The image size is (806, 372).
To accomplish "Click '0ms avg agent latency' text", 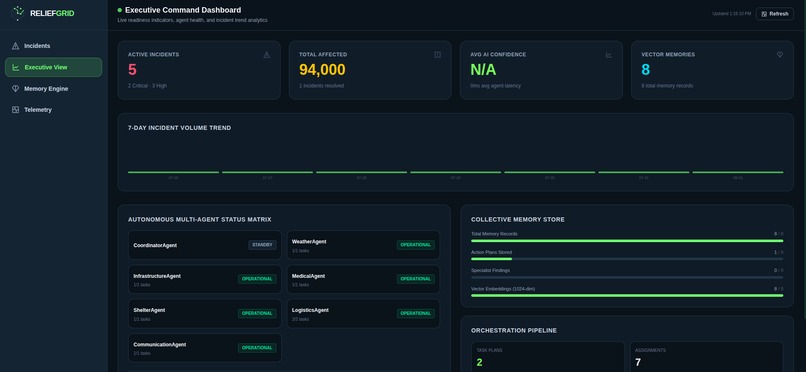I will (496, 86).
